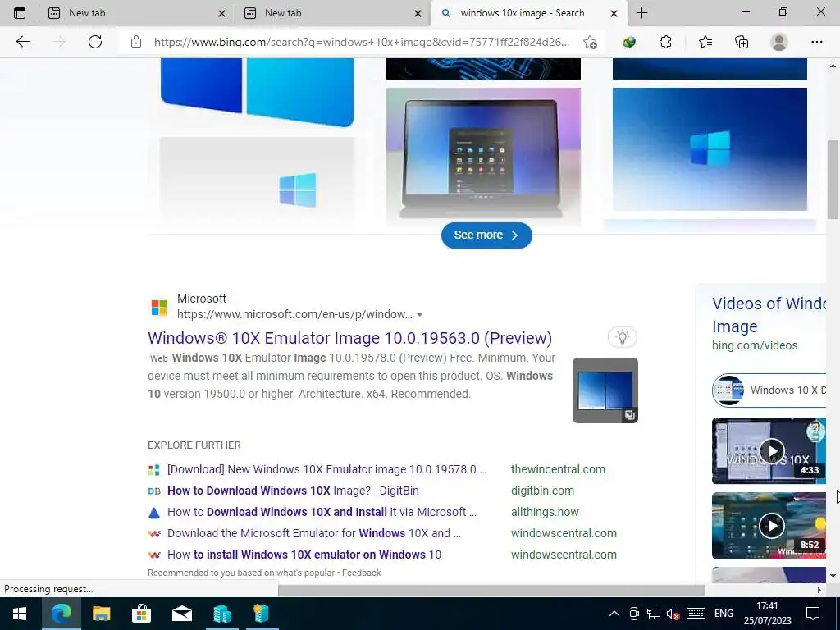Switch the ENG input language indicator
840x630 pixels.
[x=724, y=614]
